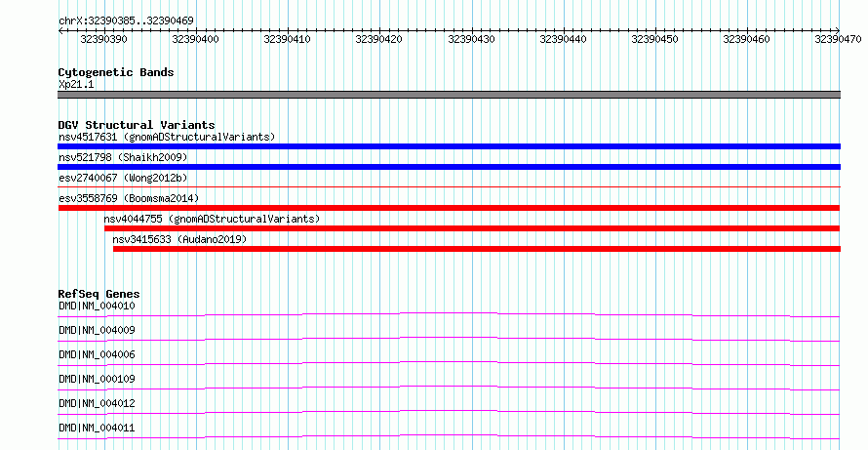Click the blue bar under nsv521798

pos(449,167)
